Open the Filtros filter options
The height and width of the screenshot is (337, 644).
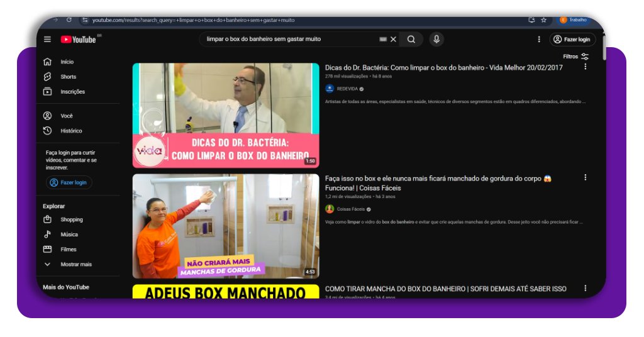click(576, 57)
